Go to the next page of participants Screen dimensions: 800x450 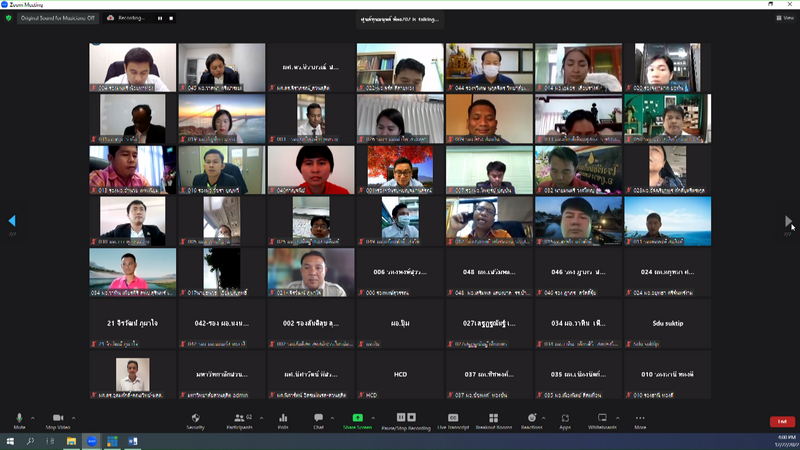(788, 220)
